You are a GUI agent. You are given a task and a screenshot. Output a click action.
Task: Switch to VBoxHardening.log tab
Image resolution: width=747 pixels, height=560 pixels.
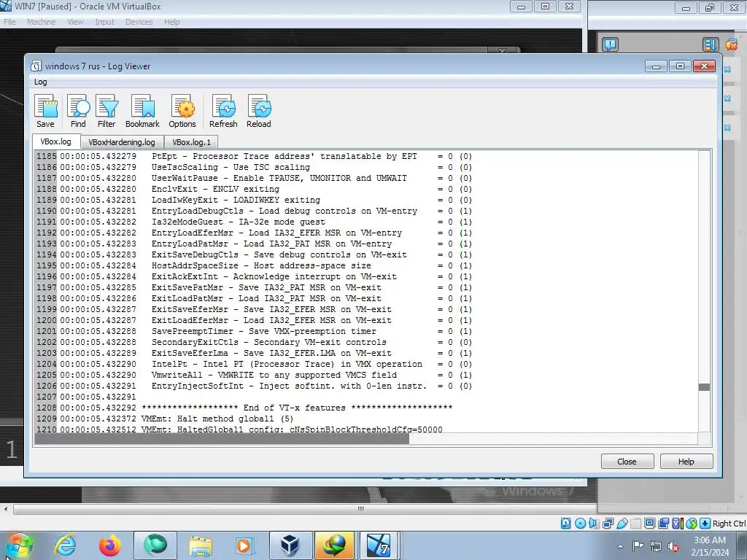click(x=122, y=142)
